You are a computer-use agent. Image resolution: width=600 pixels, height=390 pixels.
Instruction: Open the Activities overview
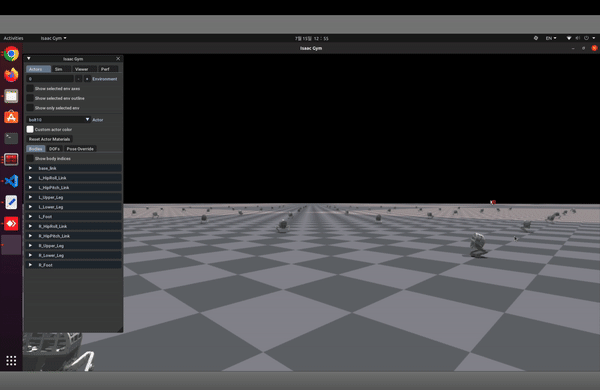(13, 38)
